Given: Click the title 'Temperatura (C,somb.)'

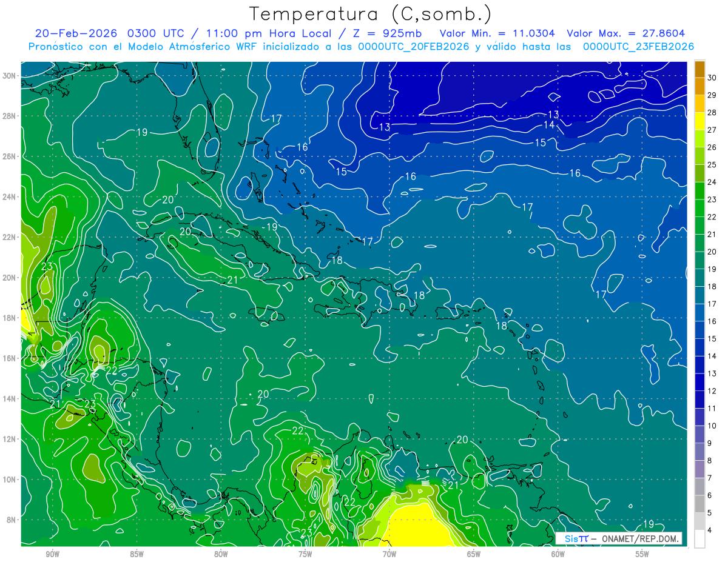Looking at the screenshot, I should [370, 14].
